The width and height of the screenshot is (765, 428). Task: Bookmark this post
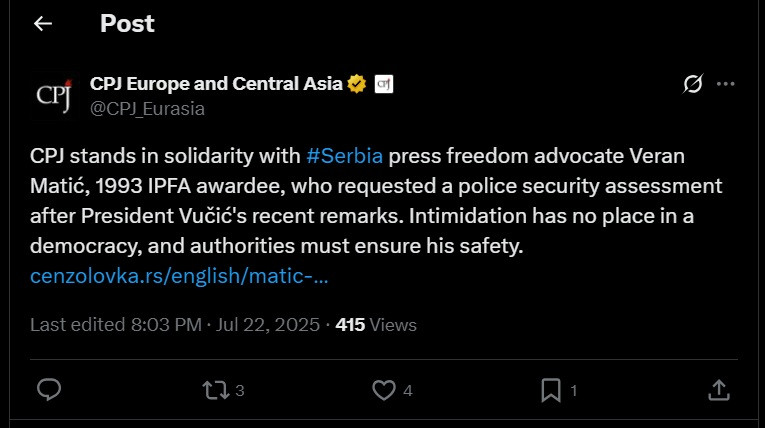tap(551, 390)
